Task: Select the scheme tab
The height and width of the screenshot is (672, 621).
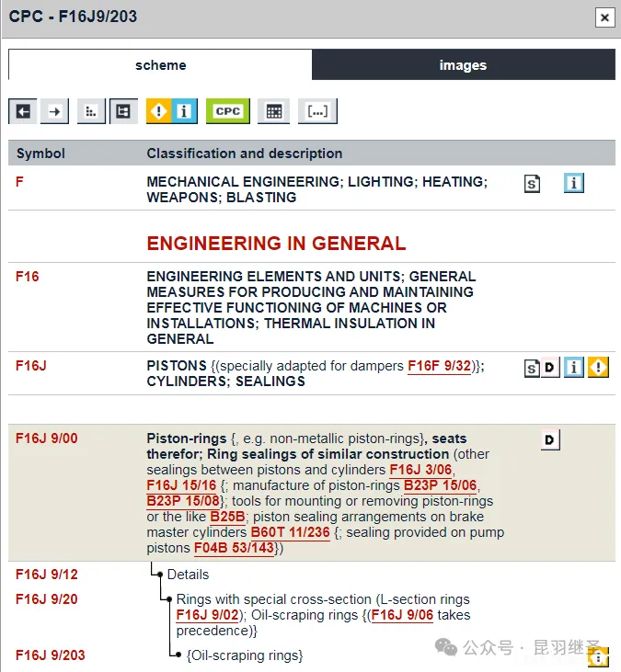Action: click(160, 65)
